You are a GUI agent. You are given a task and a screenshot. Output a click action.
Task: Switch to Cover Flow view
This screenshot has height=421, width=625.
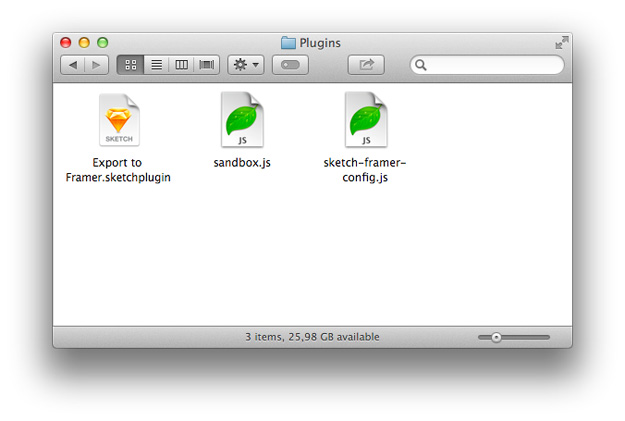(206, 65)
